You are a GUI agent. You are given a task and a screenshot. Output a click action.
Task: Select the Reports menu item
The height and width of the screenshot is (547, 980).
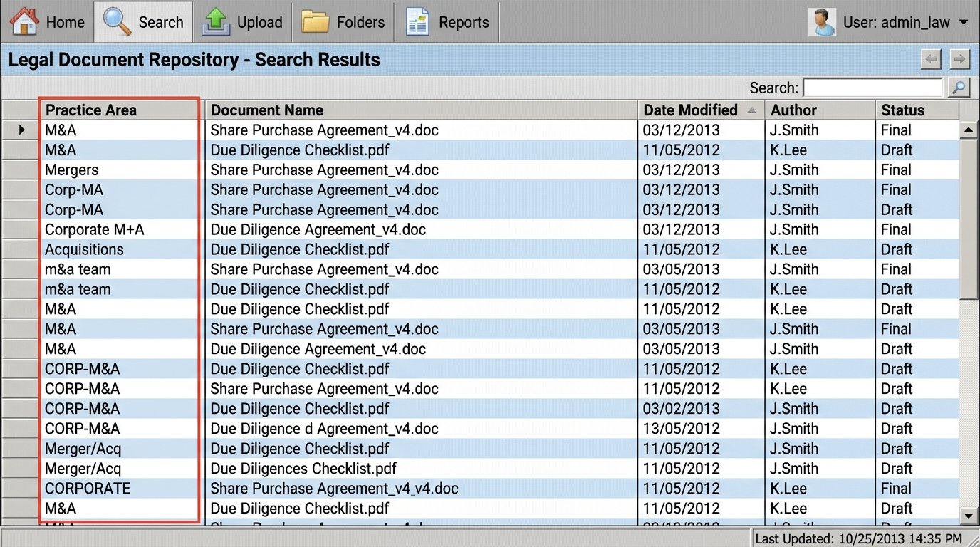click(x=464, y=22)
